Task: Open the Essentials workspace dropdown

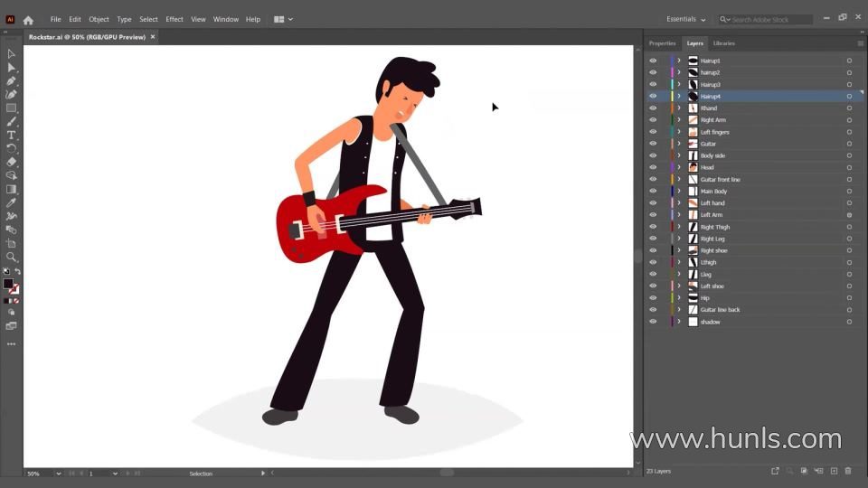Action: (686, 19)
